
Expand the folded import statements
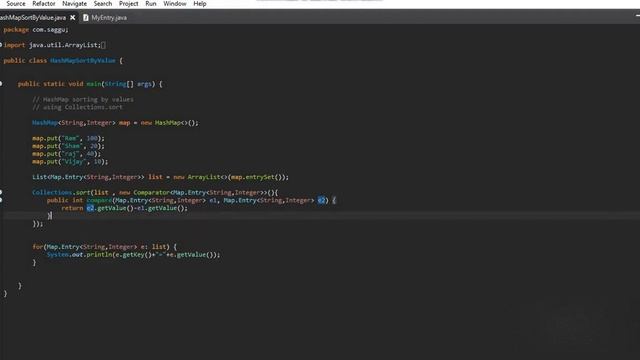tap(1, 45)
